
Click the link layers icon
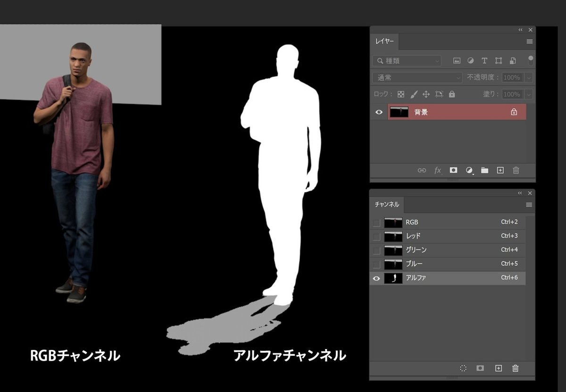tap(422, 170)
